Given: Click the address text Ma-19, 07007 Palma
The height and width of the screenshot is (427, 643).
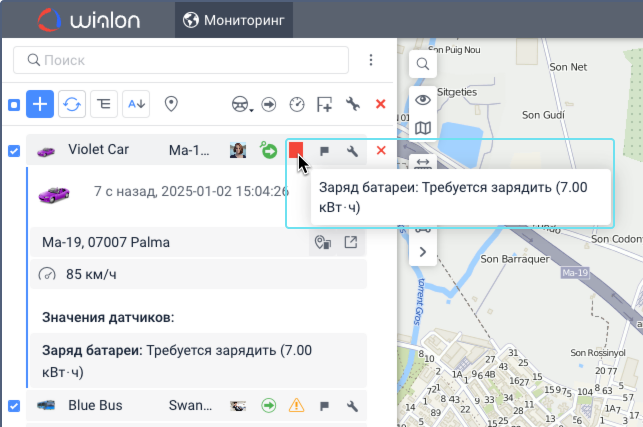Looking at the screenshot, I should pos(106,242).
